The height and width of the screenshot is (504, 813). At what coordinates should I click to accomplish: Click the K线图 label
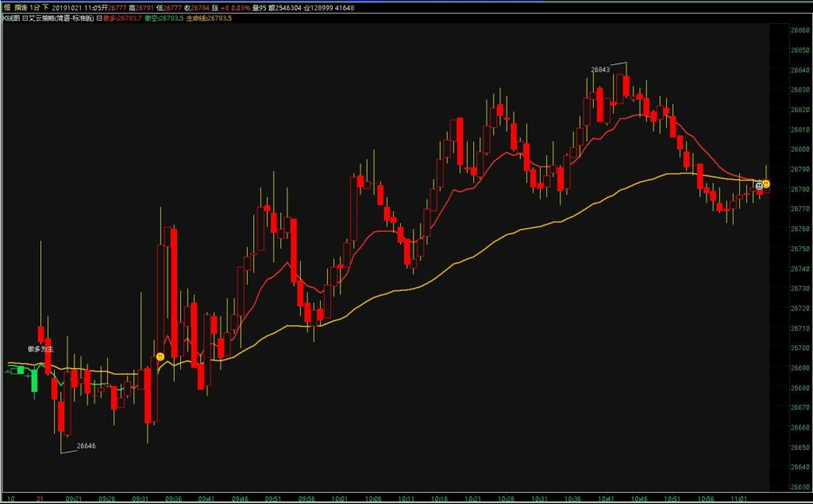(x=12, y=17)
